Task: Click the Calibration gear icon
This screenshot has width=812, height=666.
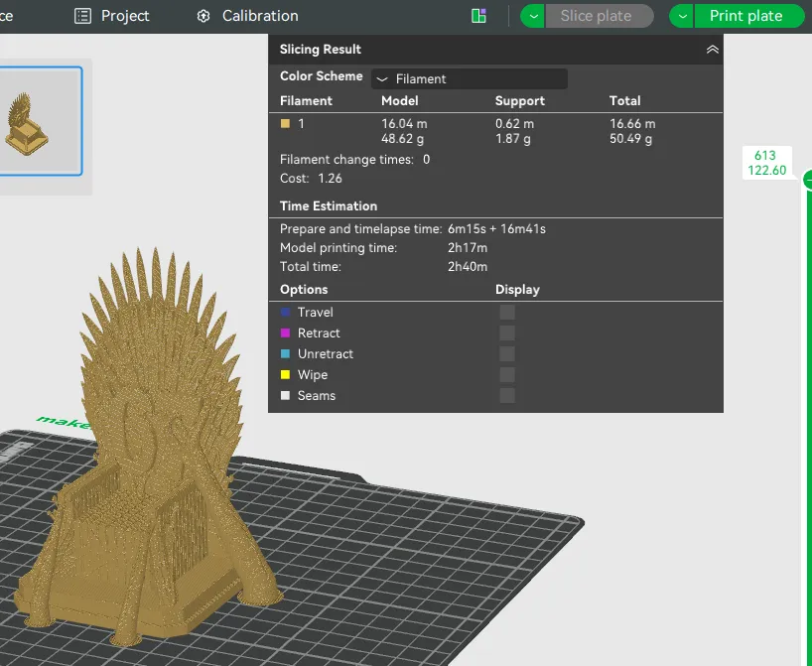Action: [x=203, y=16]
